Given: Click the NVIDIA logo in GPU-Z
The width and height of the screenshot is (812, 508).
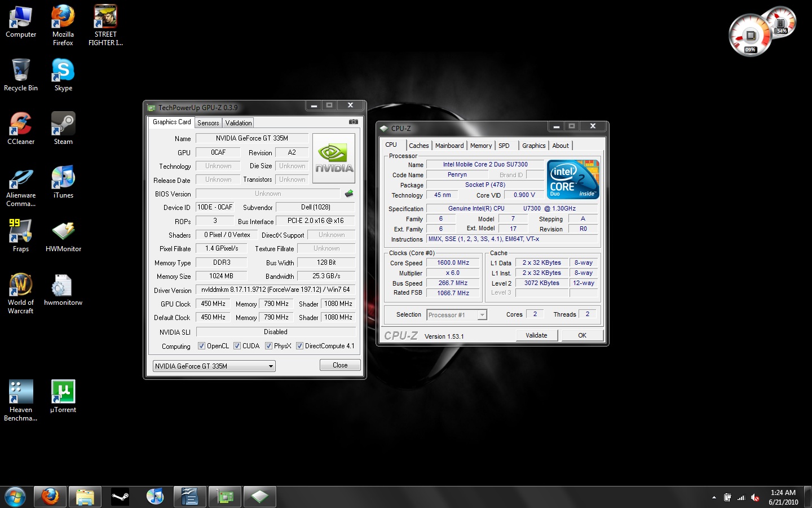Looking at the screenshot, I should point(334,158).
